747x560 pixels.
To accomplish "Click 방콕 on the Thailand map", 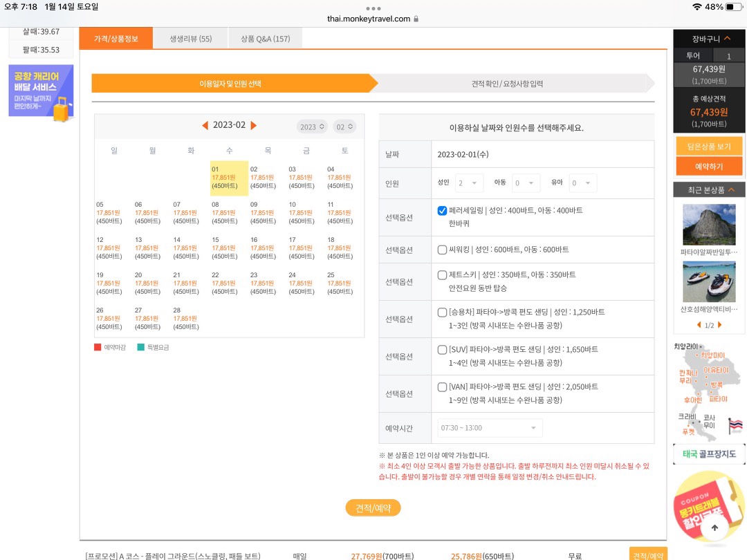I will point(717,384).
